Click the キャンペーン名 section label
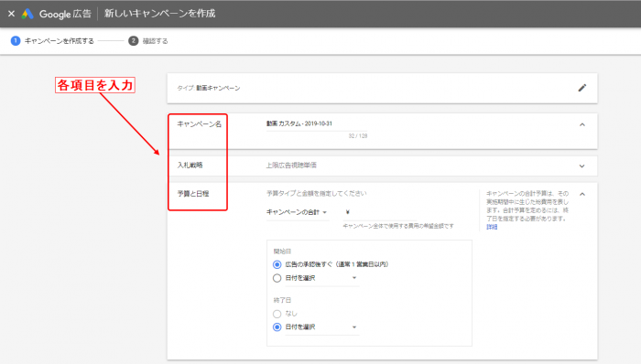This screenshot has height=364, width=641. pyautogui.click(x=199, y=124)
